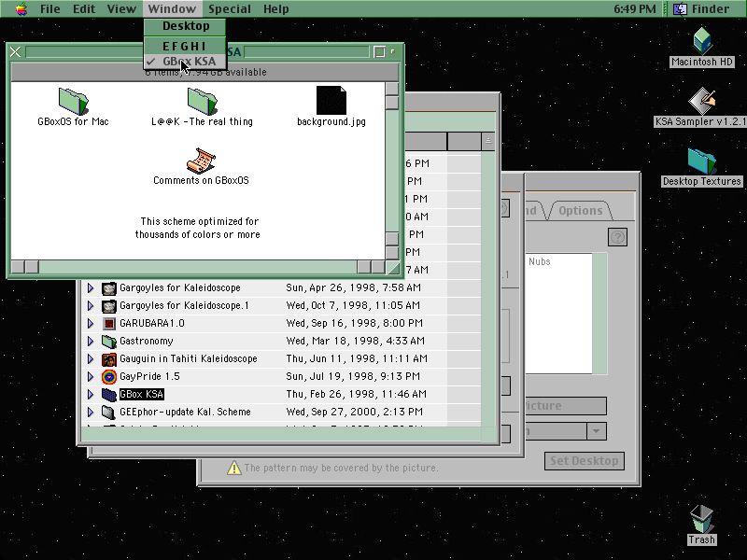Open the Help menu
Viewport: 747px width, 560px height.
275,8
